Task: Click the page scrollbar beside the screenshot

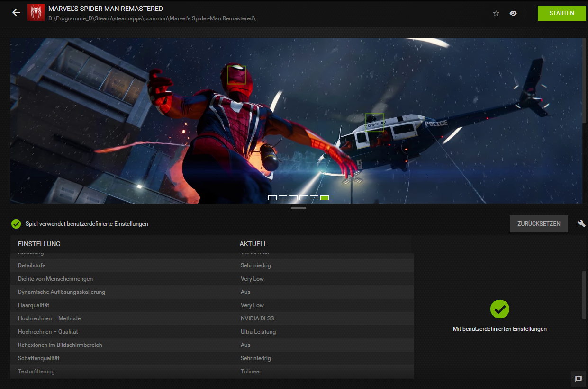Action: (584, 81)
